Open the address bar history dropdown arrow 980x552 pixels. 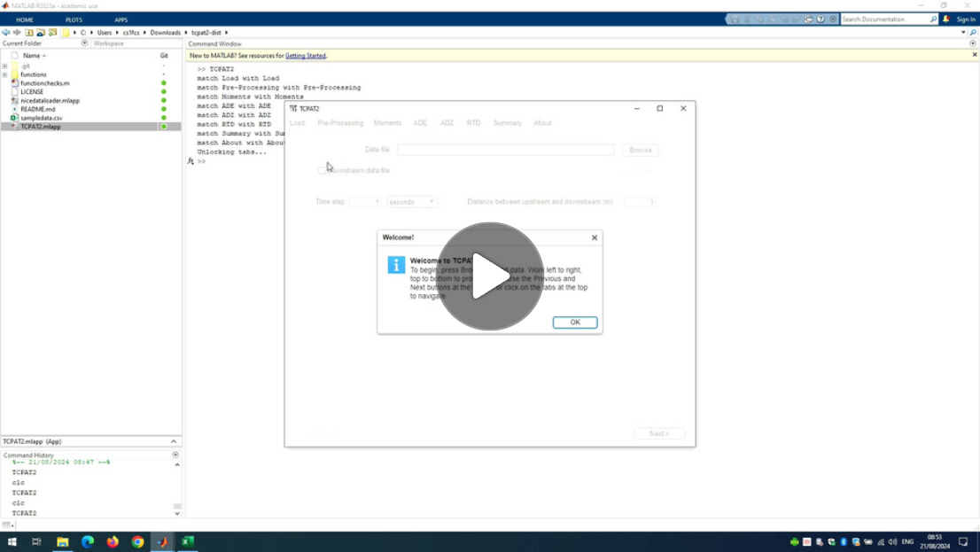(x=963, y=33)
